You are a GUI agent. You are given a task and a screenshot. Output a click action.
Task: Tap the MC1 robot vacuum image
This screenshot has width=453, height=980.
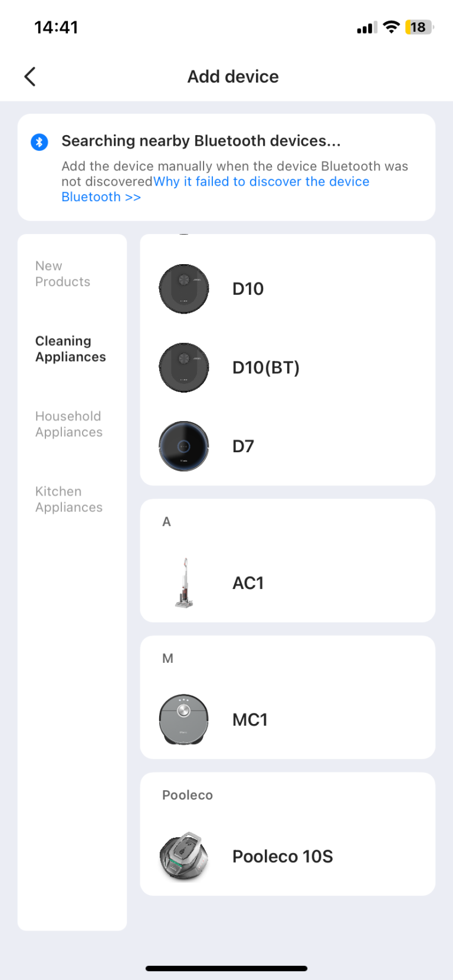point(184,719)
